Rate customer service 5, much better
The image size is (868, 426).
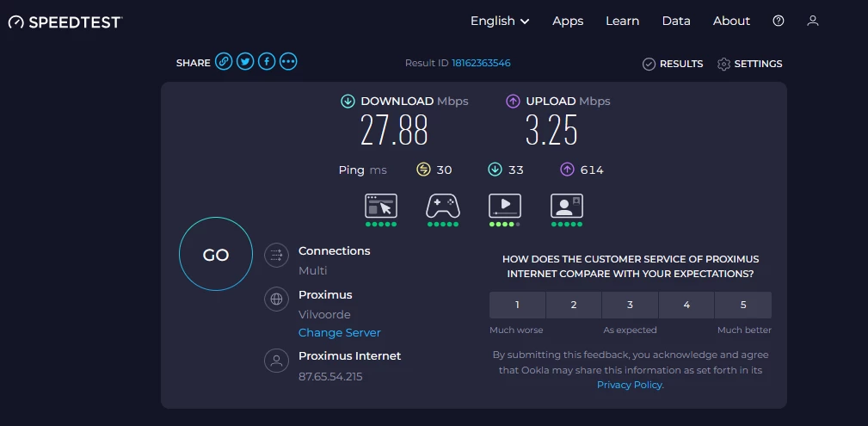coord(743,305)
